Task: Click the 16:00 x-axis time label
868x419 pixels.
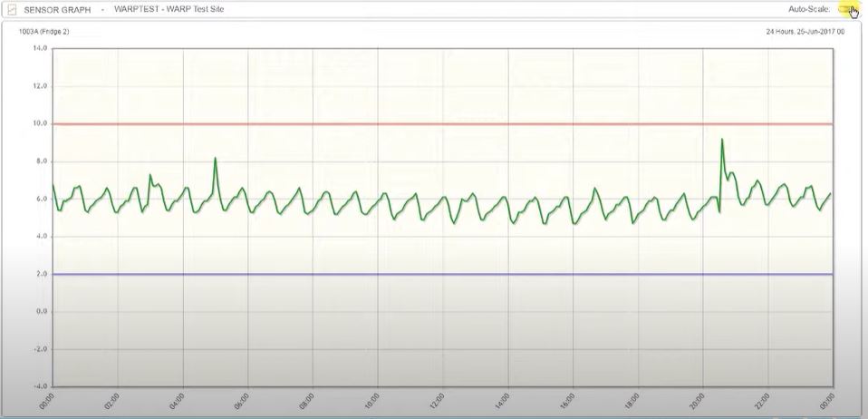Action: [567, 401]
